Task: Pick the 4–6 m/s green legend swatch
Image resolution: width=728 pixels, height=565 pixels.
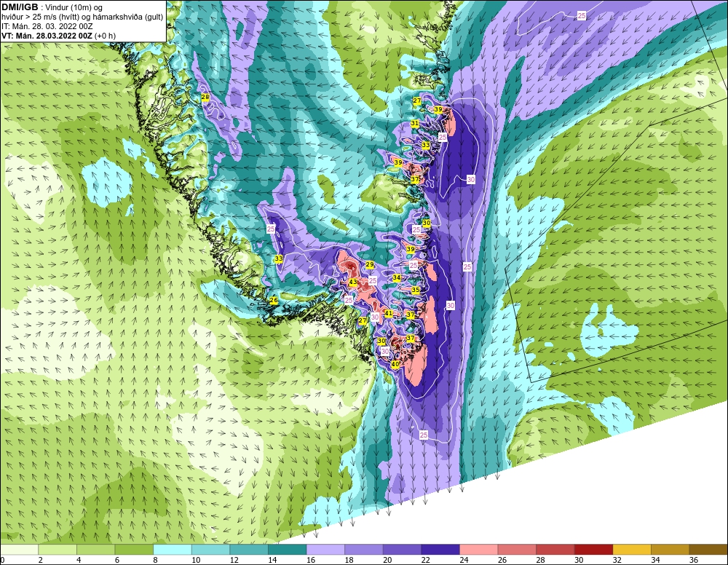Action: [95, 550]
